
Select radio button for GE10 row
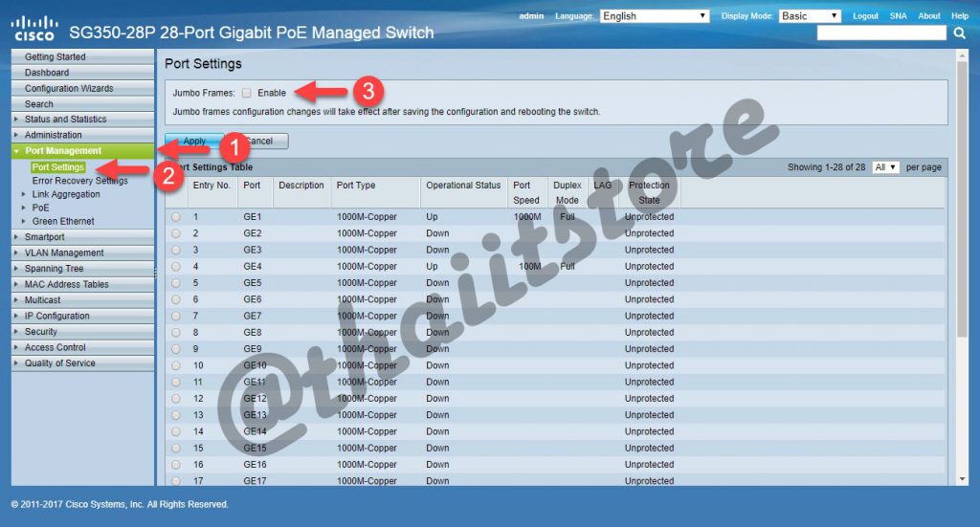coord(176,366)
